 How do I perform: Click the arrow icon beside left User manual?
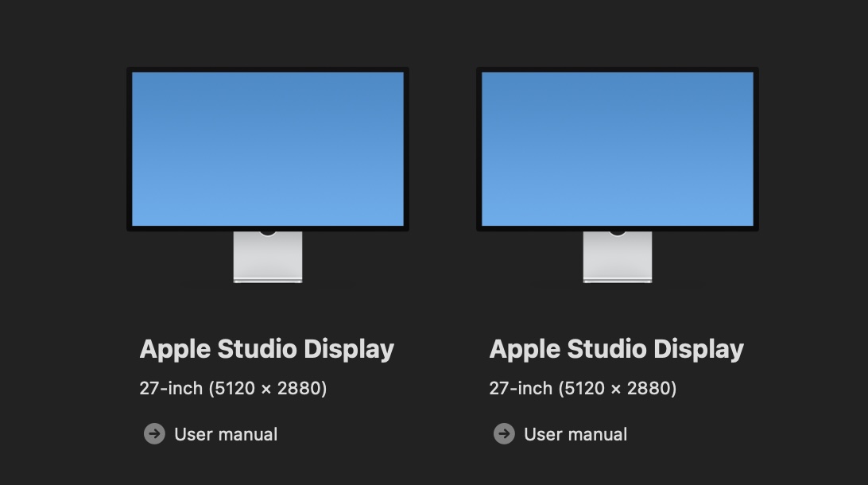(154, 433)
